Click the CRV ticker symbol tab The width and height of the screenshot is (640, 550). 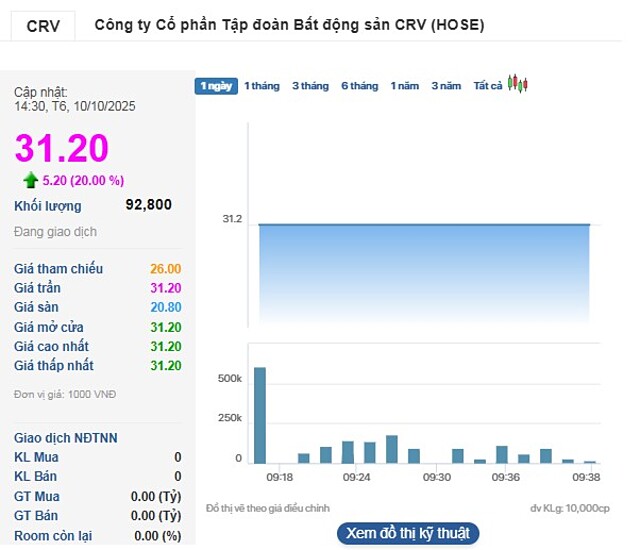[42, 25]
